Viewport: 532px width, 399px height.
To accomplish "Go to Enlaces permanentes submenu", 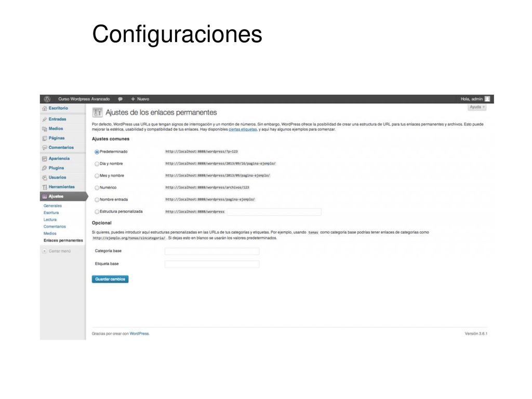I will (63, 241).
